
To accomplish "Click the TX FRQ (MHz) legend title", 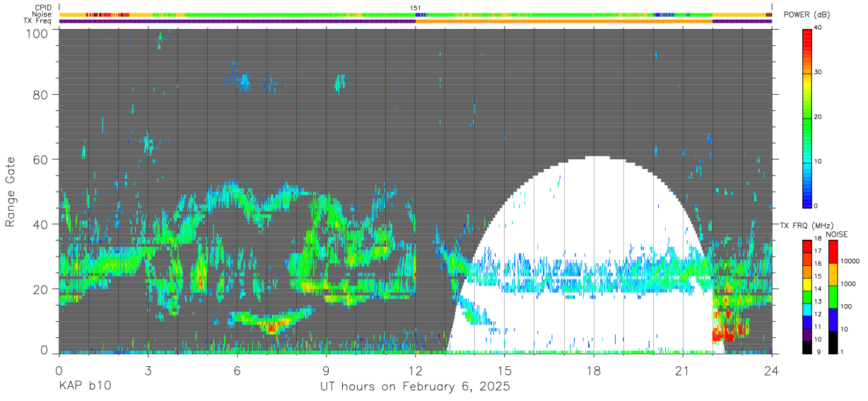I will coord(807,226).
